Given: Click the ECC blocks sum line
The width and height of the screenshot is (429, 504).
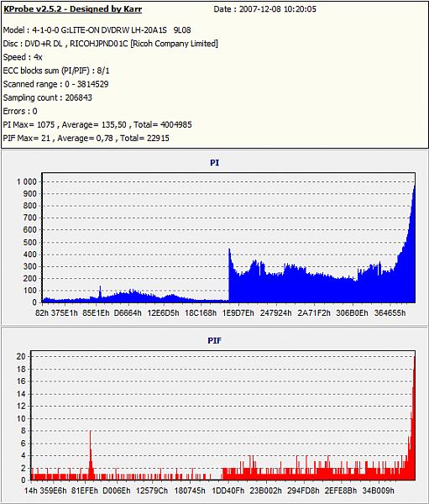Looking at the screenshot, I should click(56, 71).
